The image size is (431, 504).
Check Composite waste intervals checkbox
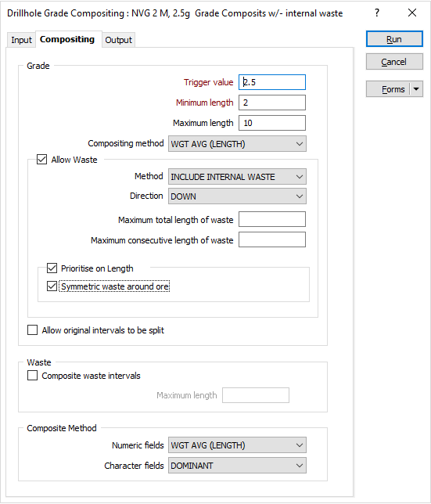[x=32, y=376]
